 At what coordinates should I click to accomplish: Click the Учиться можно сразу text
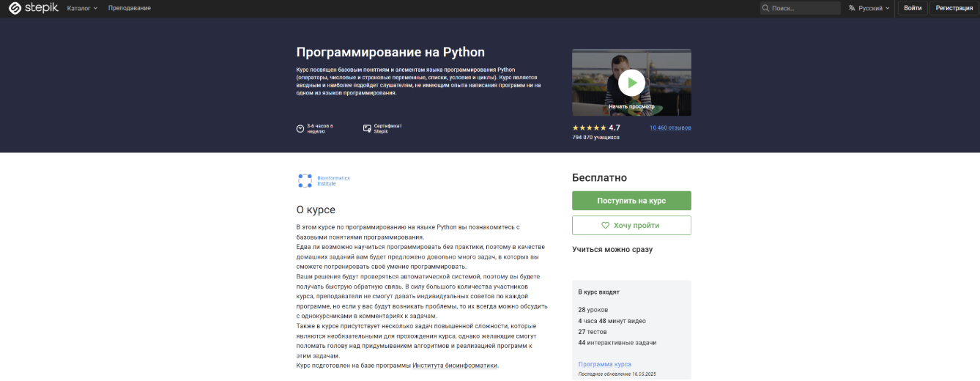tap(612, 249)
